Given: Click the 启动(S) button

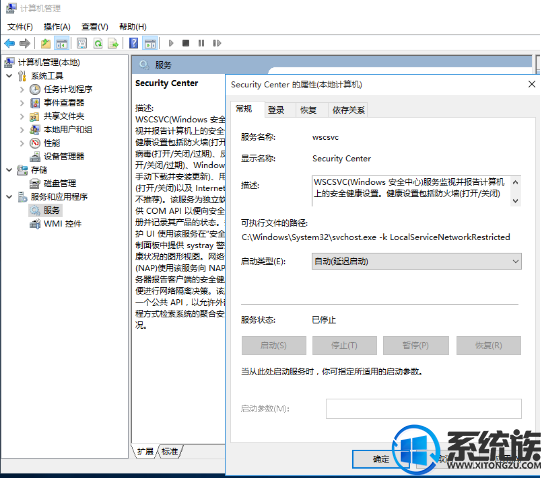Looking at the screenshot, I should point(274,345).
